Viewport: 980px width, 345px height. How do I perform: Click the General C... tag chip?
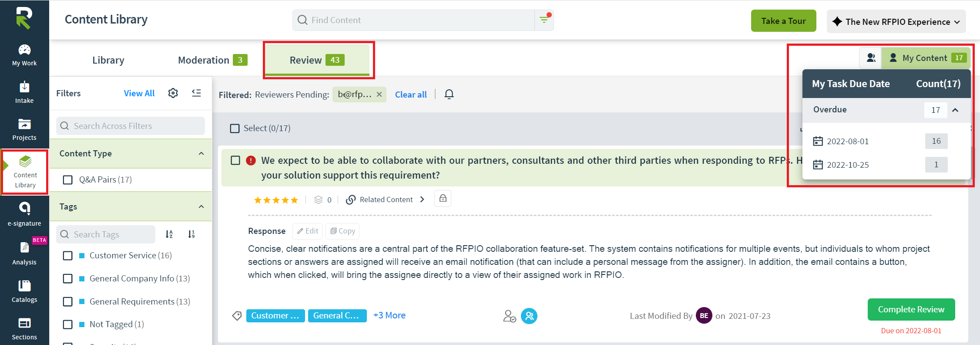coord(337,316)
